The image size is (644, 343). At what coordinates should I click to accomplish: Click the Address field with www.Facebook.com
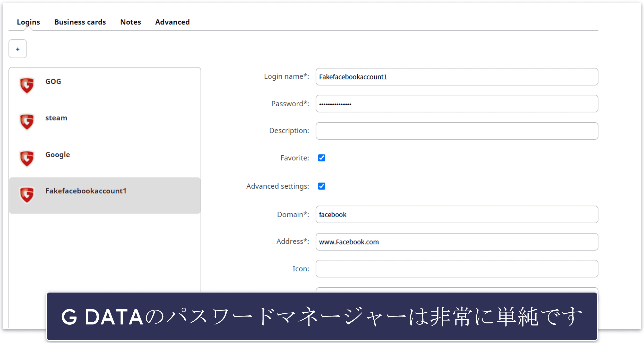pyautogui.click(x=457, y=242)
